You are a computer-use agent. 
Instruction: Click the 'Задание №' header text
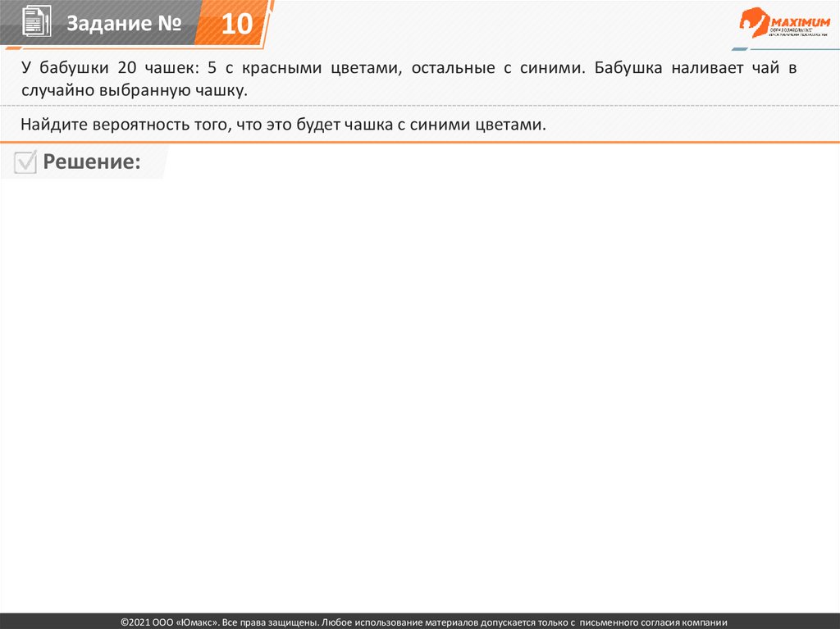pyautogui.click(x=125, y=23)
